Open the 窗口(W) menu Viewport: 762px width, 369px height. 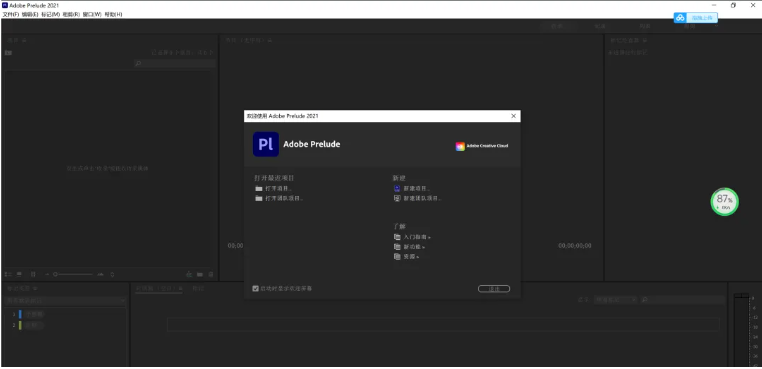92,15
